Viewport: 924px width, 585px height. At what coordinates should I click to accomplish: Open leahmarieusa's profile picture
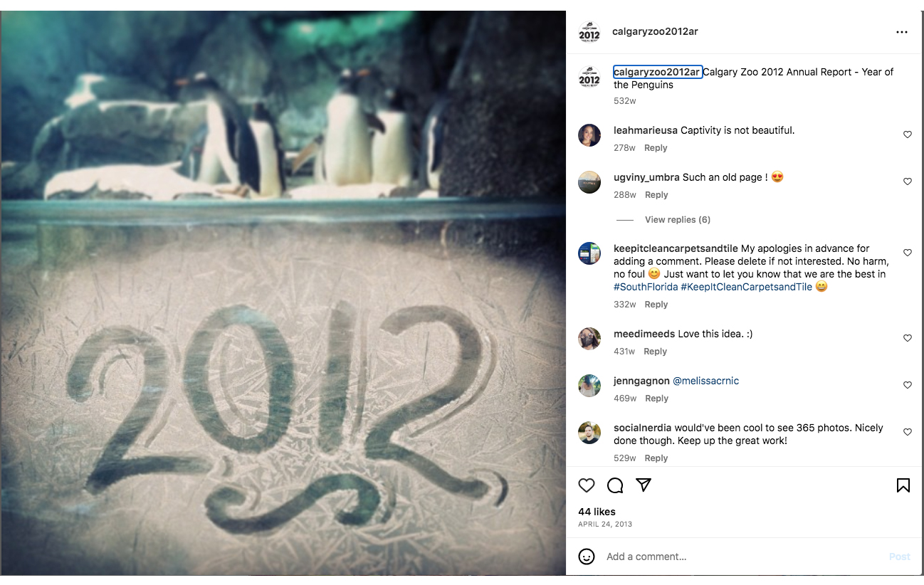point(589,135)
